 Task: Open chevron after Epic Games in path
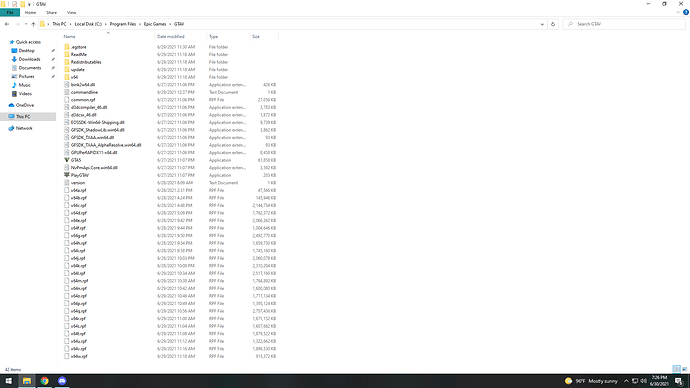(170, 24)
